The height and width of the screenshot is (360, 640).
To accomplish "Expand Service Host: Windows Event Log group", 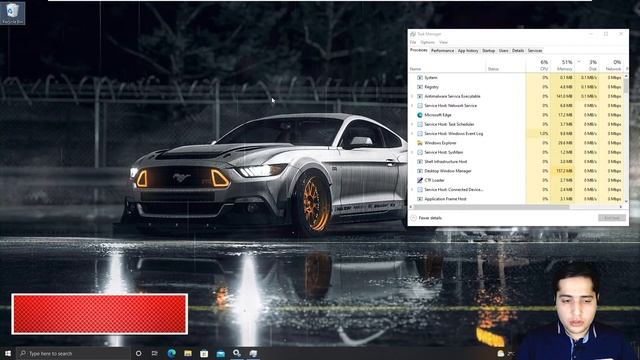I will tap(412, 133).
